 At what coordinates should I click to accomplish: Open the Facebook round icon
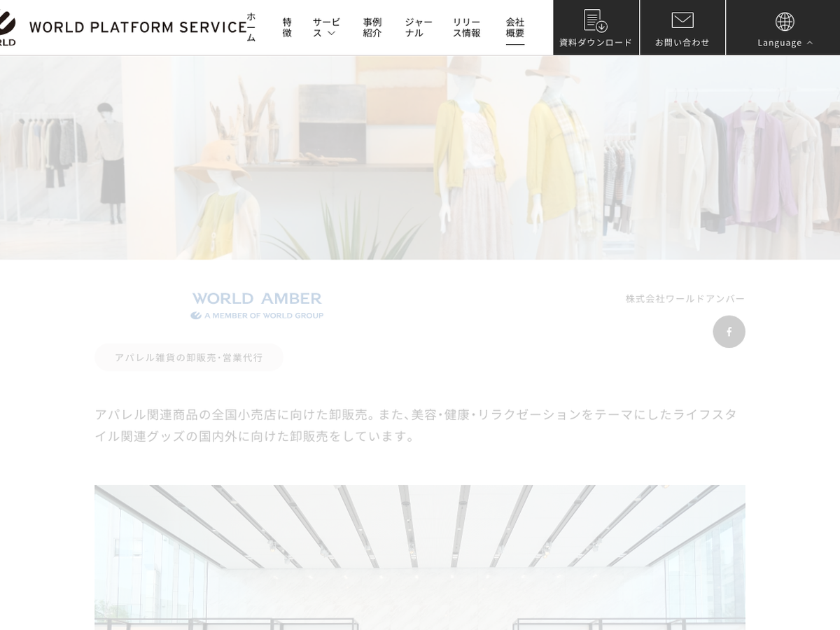click(729, 332)
